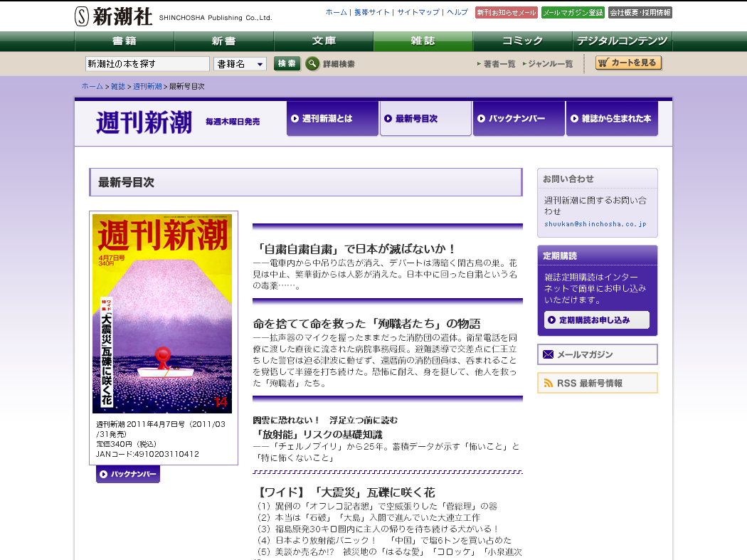Select the 最新号目次 tab

(425, 119)
